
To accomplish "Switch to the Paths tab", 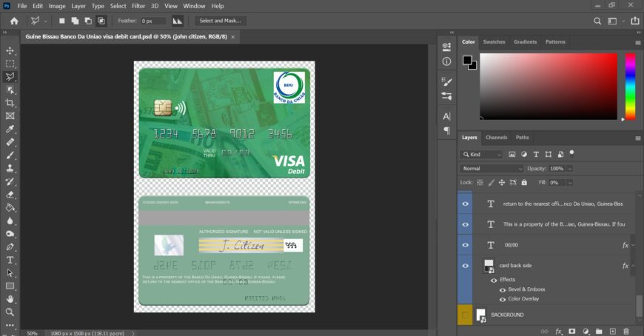I will point(522,138).
